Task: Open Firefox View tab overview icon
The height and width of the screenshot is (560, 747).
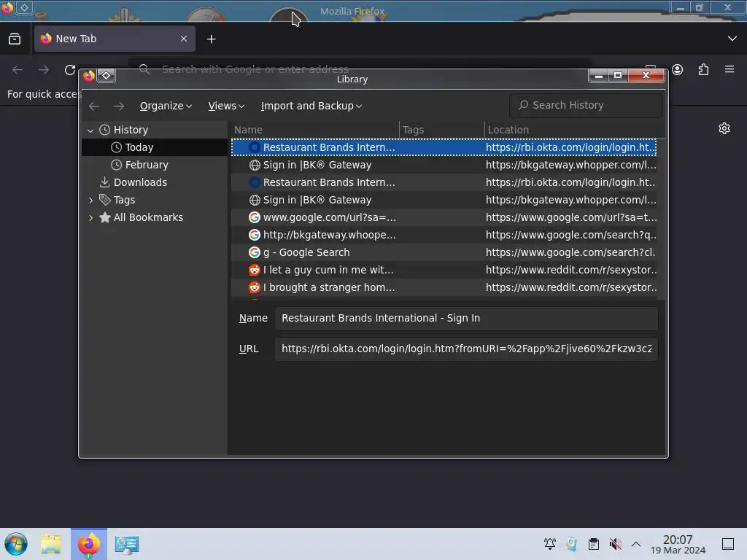Action: tap(15, 39)
